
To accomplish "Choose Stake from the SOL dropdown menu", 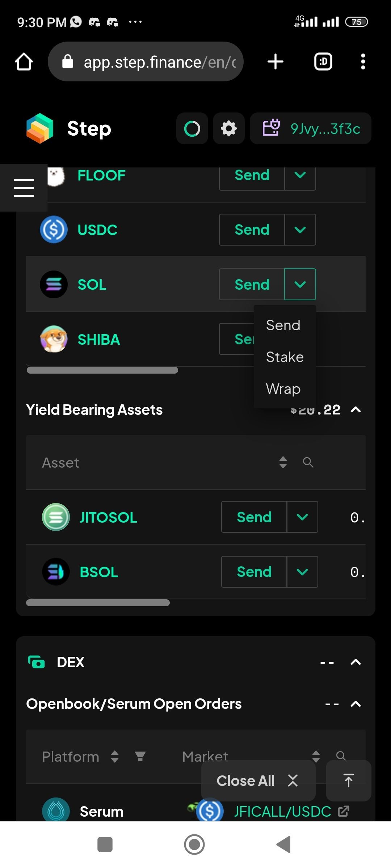I will coord(285,357).
